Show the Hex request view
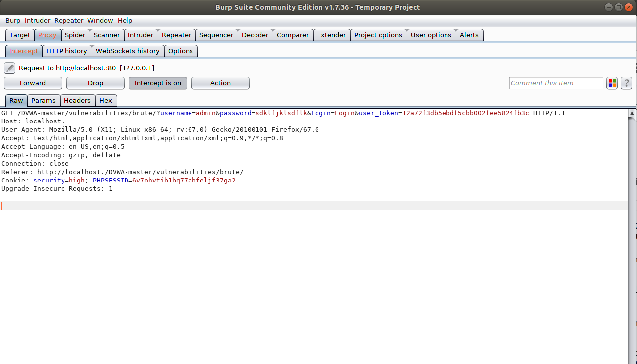637x364 pixels. (x=106, y=100)
